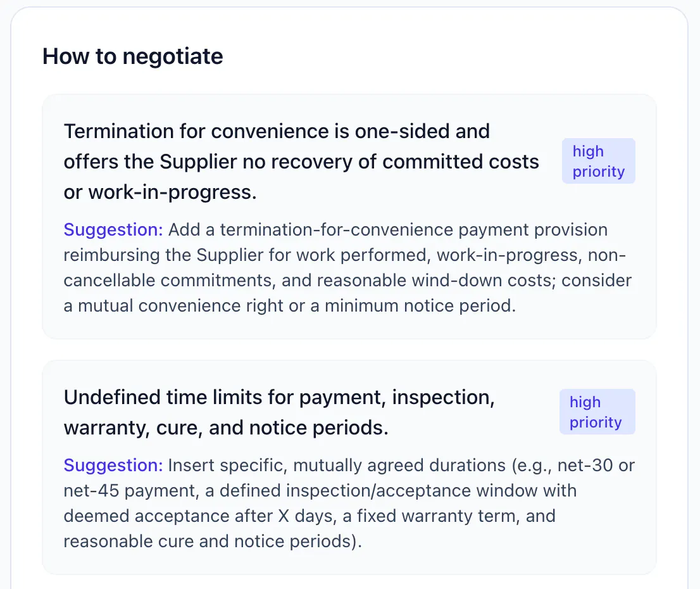Click "reimbursing the Supplier for work performed" line
Screen dimensions: 700x589
pyautogui.click(x=345, y=255)
